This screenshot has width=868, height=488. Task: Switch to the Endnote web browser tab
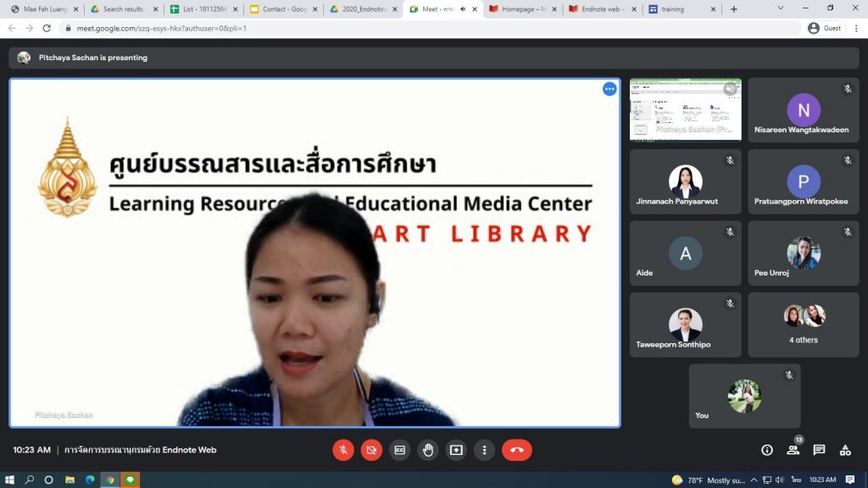pos(603,9)
